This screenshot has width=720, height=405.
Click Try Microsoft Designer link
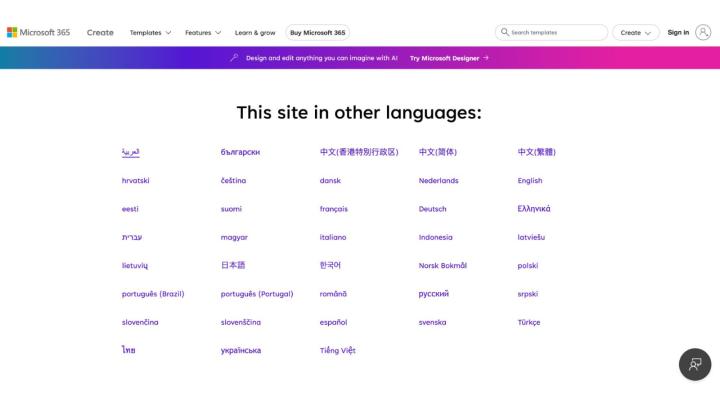[x=448, y=58]
